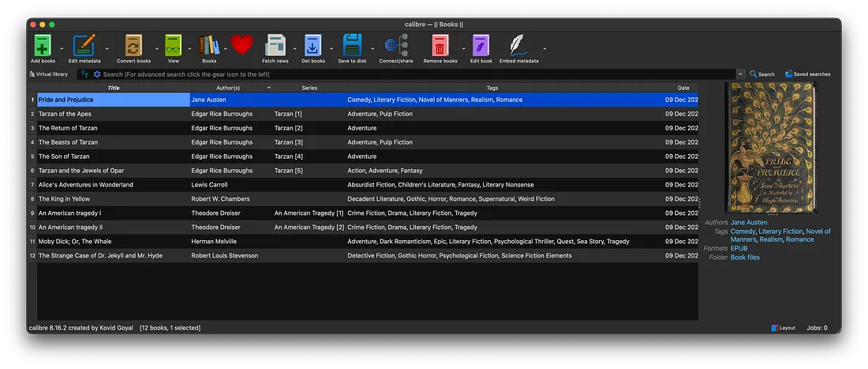Viewport: 868px width, 369px height.
Task: Click the Pride and Prejudice cover thumbnail
Action: point(771,148)
